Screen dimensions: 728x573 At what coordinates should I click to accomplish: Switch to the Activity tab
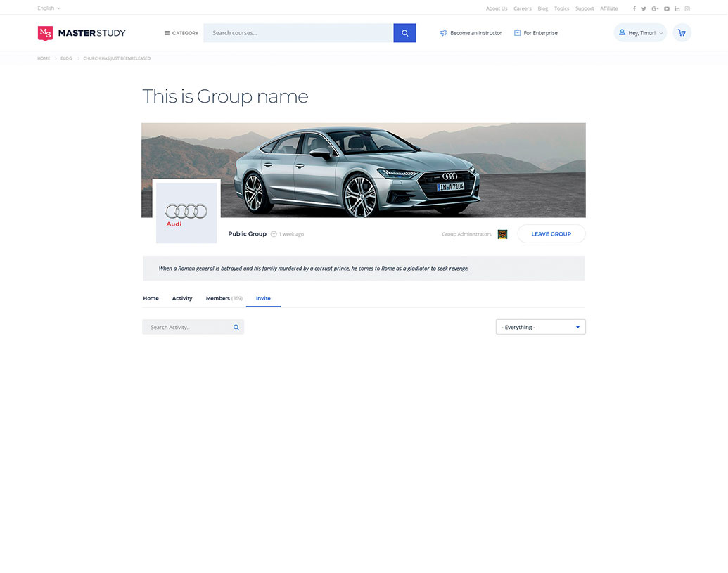pyautogui.click(x=182, y=298)
